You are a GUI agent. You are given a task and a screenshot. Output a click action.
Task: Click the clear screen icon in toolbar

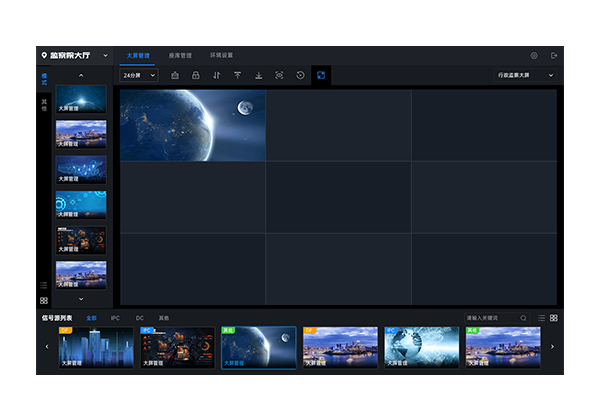pos(175,75)
